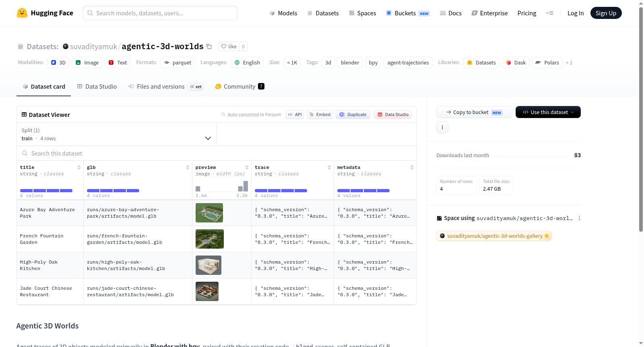Click the Datasets library tag
Viewport: 644px width, 347px height.
tap(481, 62)
